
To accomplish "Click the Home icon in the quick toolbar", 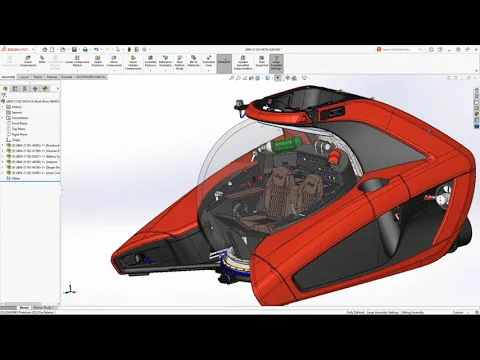I will click(x=45, y=49).
